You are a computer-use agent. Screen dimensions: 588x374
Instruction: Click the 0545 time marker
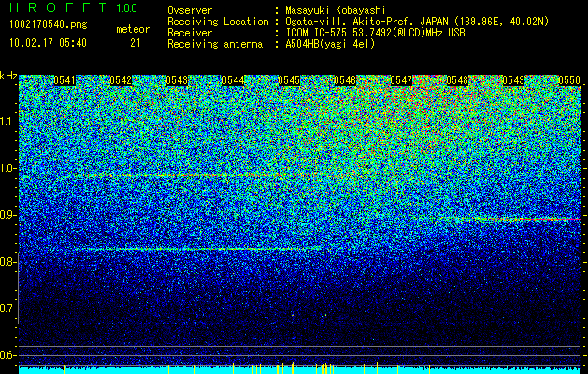(x=289, y=80)
